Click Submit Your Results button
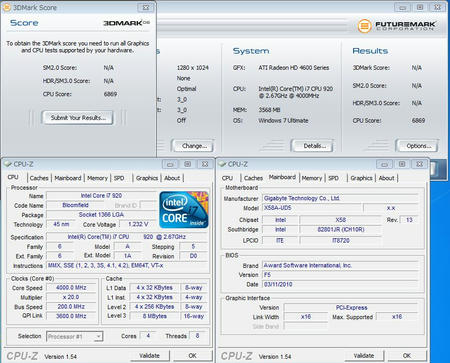Viewport: 450px width, 363px height. [x=78, y=118]
